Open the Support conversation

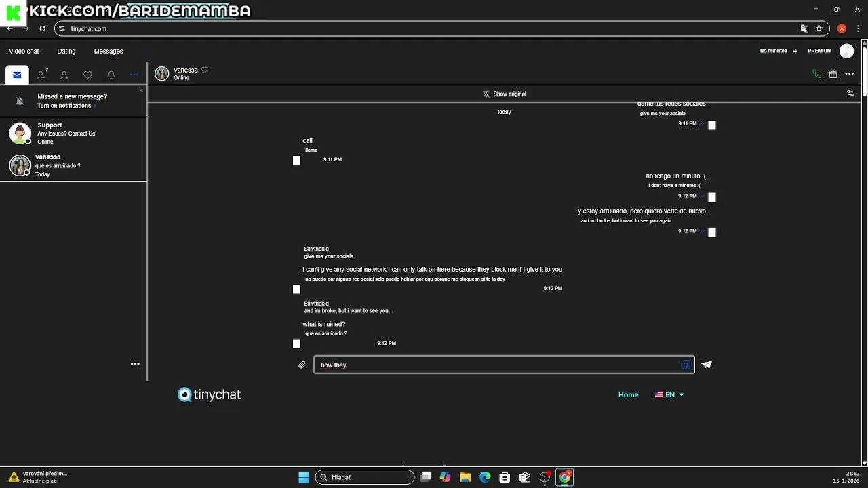(73, 134)
